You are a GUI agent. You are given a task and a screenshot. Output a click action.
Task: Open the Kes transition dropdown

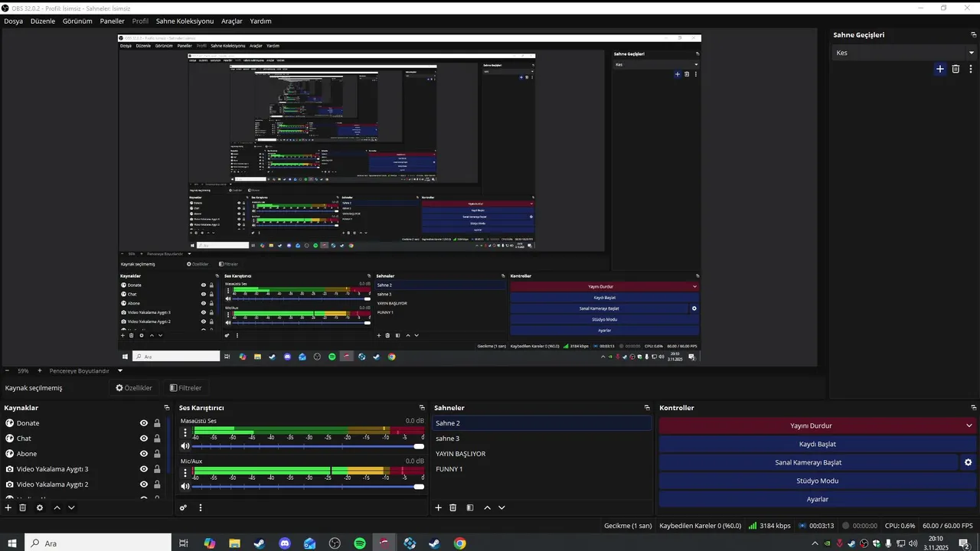[904, 53]
